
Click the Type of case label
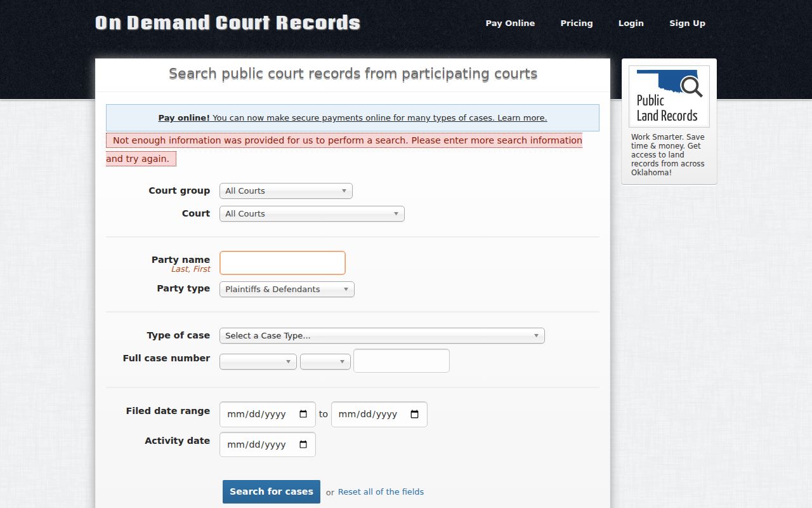pyautogui.click(x=178, y=335)
